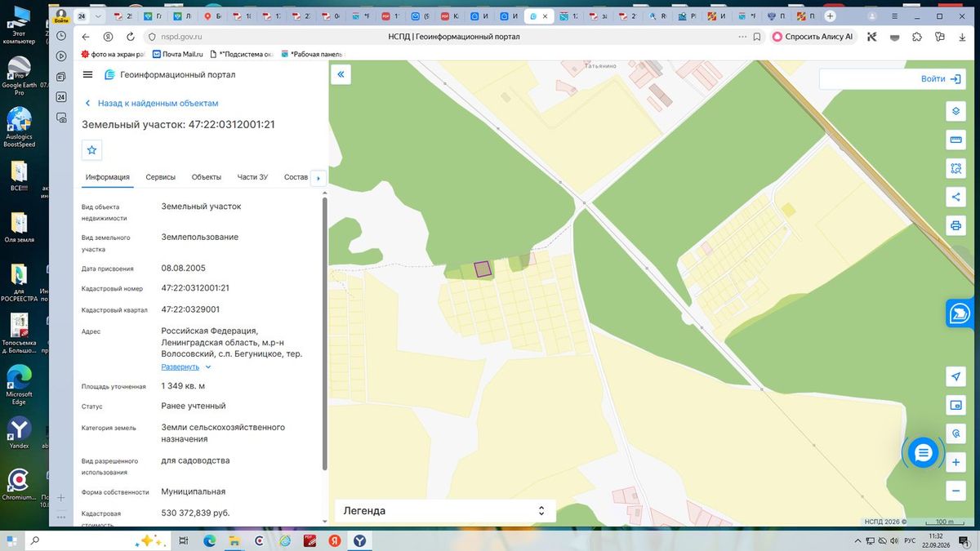The height and width of the screenshot is (551, 980).
Task: Locate my position on the map
Action: [955, 376]
